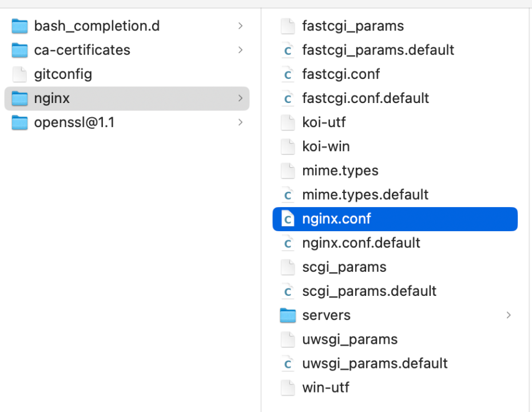Screen dimensions: 532x412
Task: Select the uwsgi_params.default file name
Action: click(x=375, y=364)
